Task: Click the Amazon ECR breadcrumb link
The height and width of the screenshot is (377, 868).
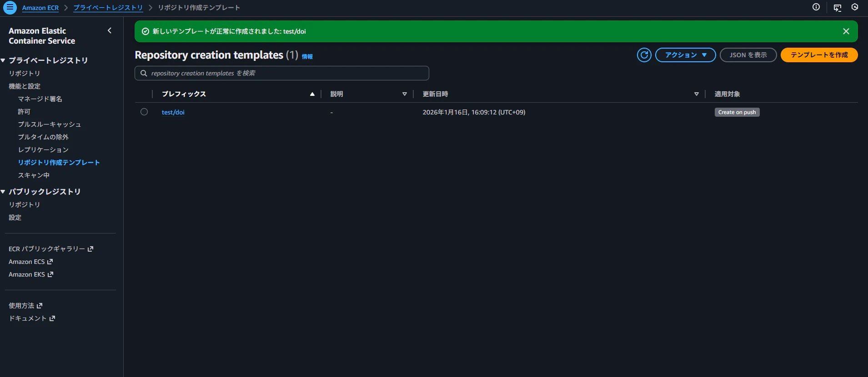Action: [40, 8]
